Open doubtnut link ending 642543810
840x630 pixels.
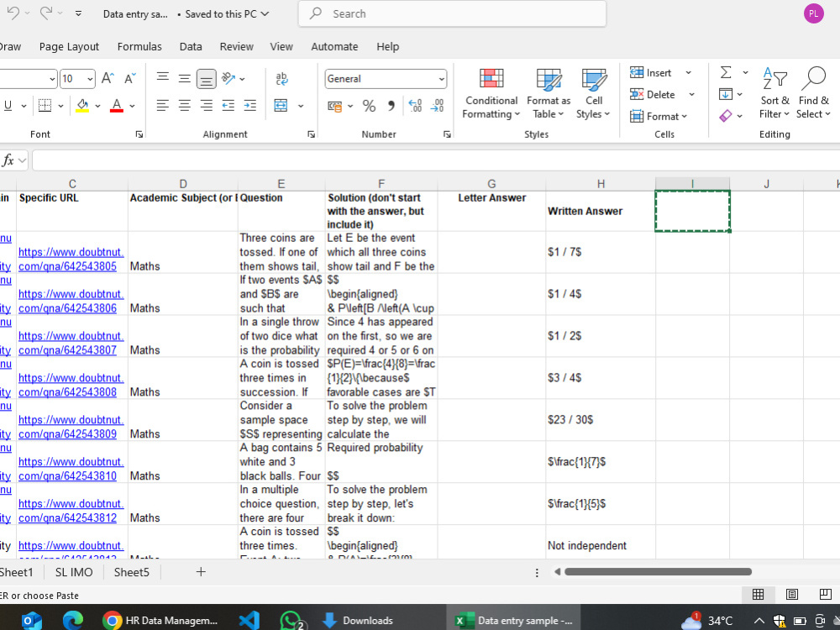pos(71,468)
